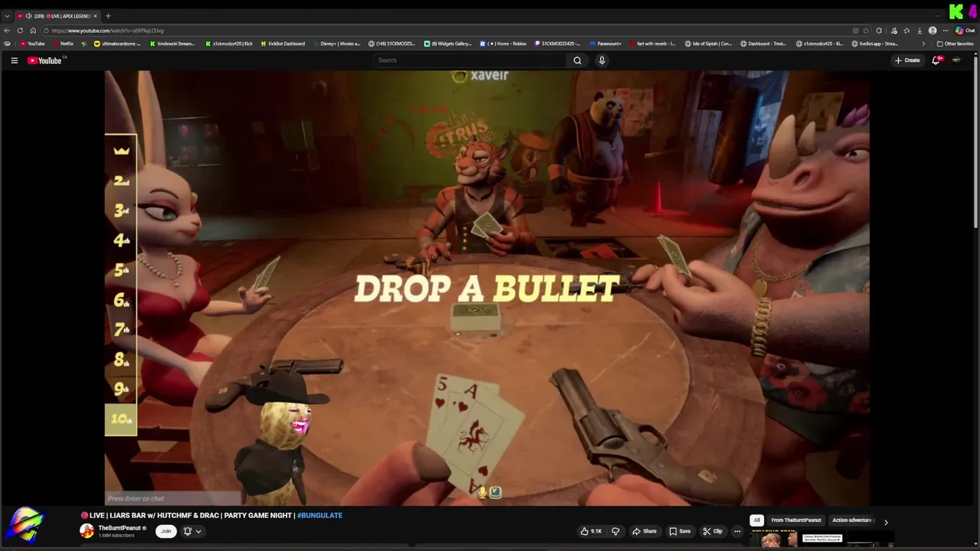Like the video with thumbs up 9.1K
This screenshot has width=980, height=551.
[x=591, y=531]
